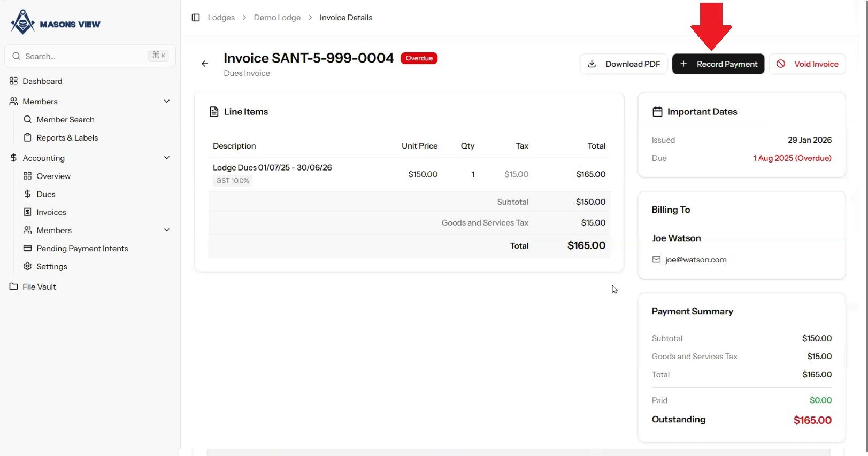Click the Pending Payment Intents card icon

(x=28, y=248)
